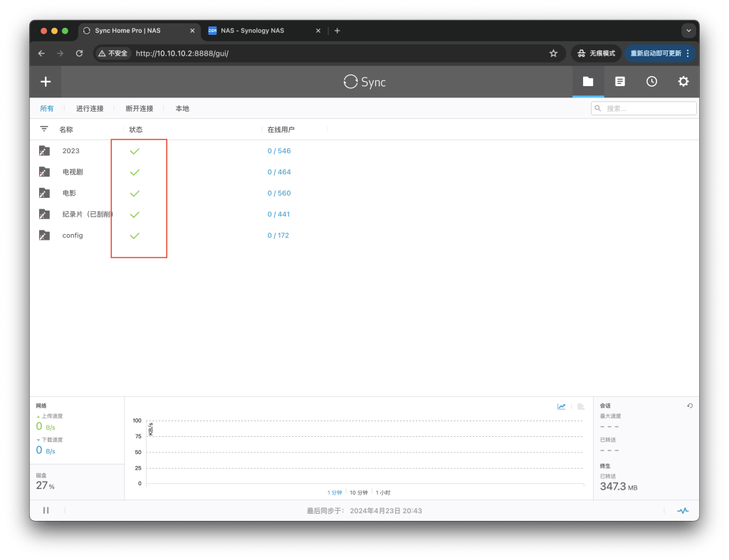The height and width of the screenshot is (560, 729).
Task: Open the column filter icon
Action: coord(43,129)
